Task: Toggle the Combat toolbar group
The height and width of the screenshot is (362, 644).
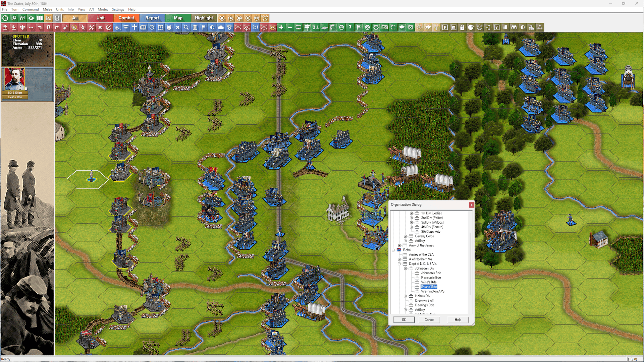Action: (126, 18)
